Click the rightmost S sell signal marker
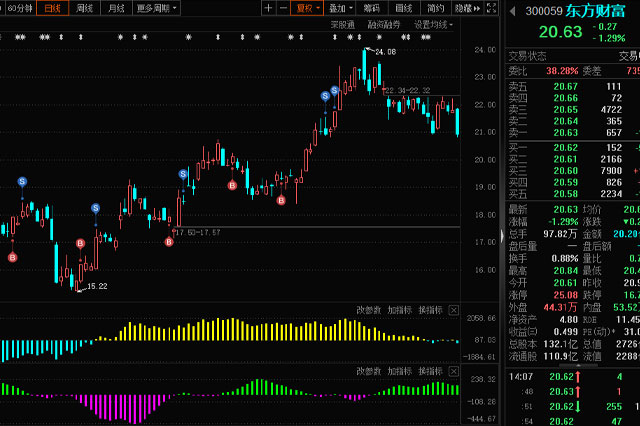 [335, 90]
